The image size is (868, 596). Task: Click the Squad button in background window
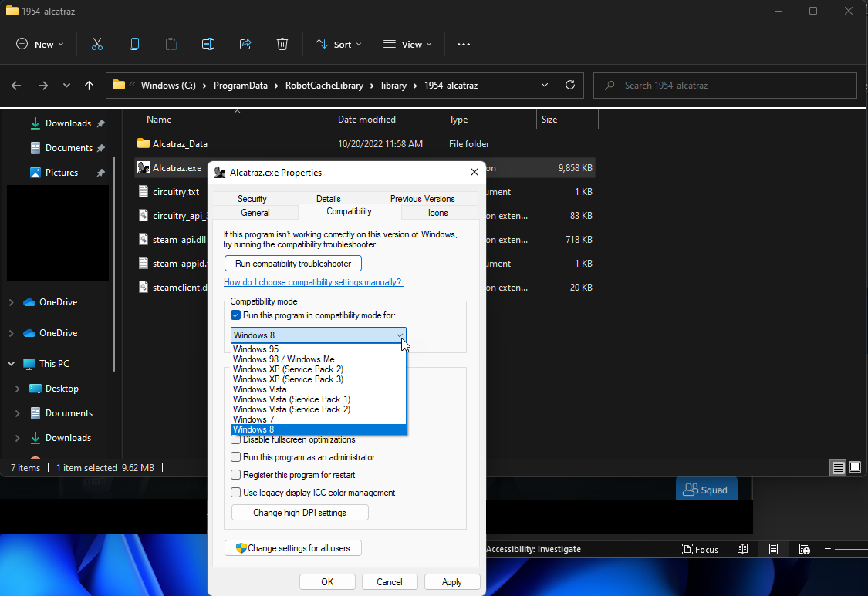point(706,490)
